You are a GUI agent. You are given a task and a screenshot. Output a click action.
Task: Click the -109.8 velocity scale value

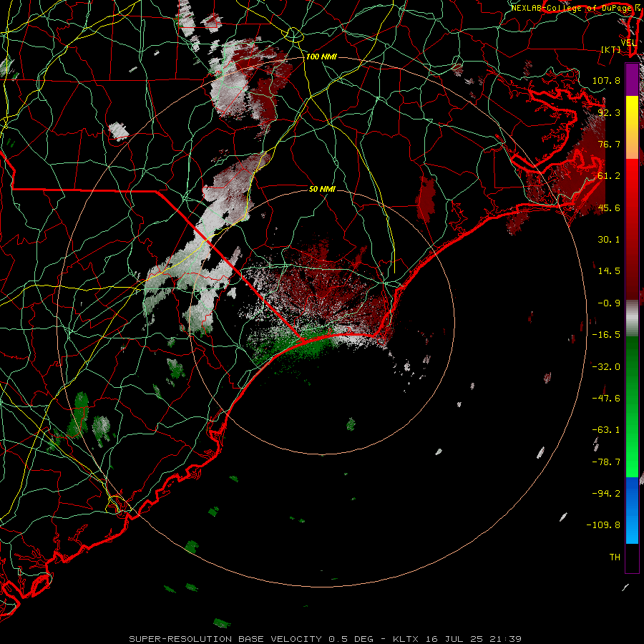[x=603, y=525]
